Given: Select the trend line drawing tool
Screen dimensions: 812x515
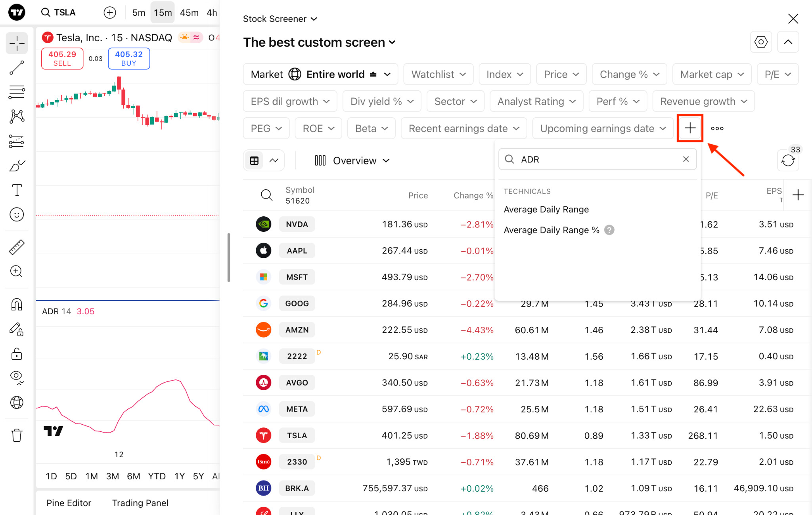Looking at the screenshot, I should [x=17, y=68].
